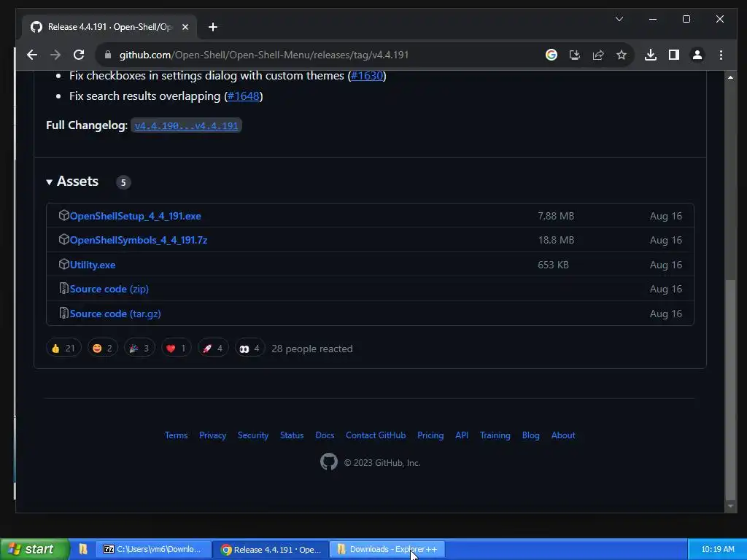Click the quick launch folder icon in taskbar
This screenshot has width=747, height=560.
83,550
